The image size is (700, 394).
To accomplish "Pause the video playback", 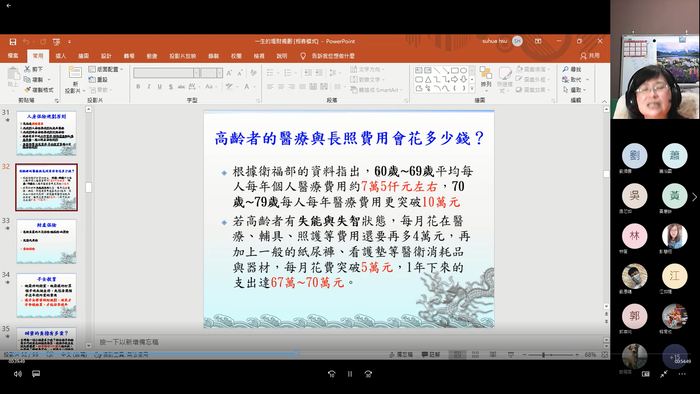I will [x=350, y=374].
